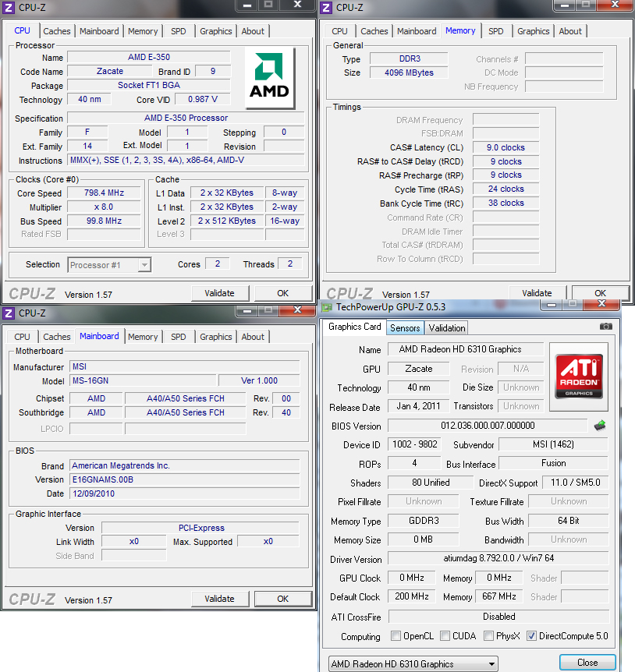Open Graphics tab in the CPU window
This screenshot has width=635, height=672.
click(215, 31)
